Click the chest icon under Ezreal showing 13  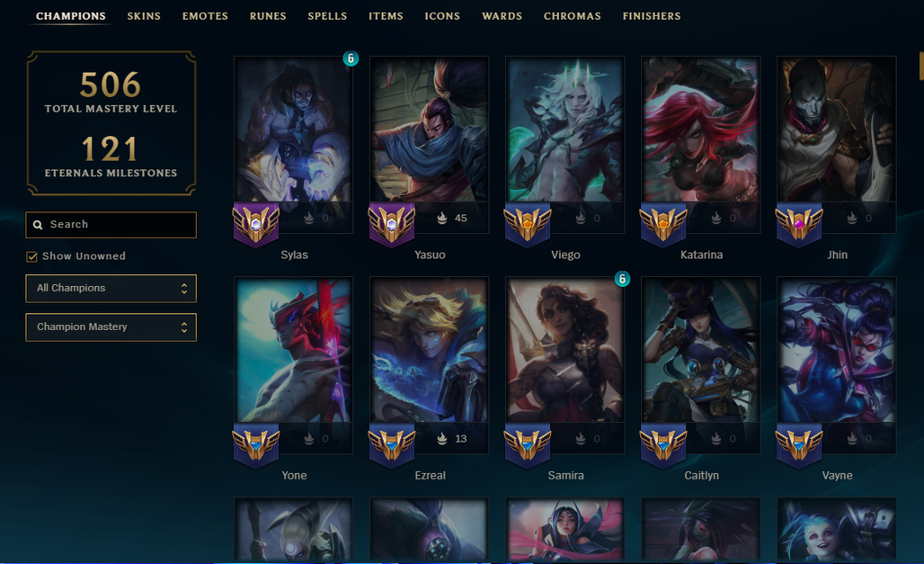(x=442, y=439)
